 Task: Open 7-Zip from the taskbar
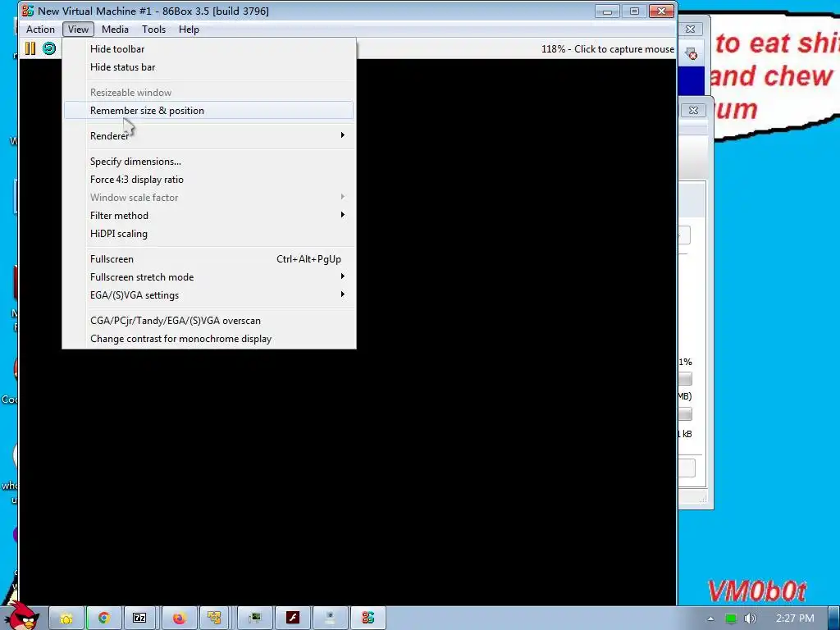click(139, 619)
